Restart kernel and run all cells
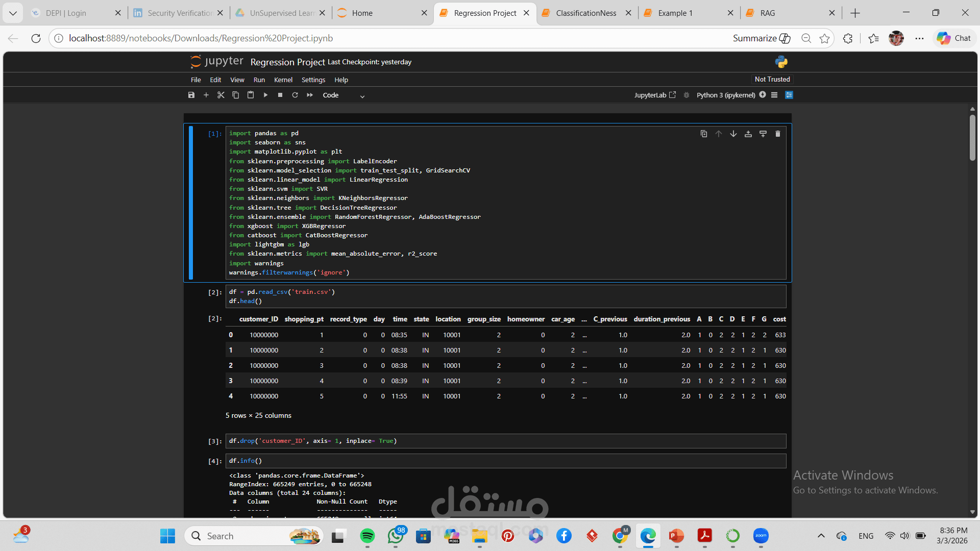Image resolution: width=980 pixels, height=551 pixels. 310,95
